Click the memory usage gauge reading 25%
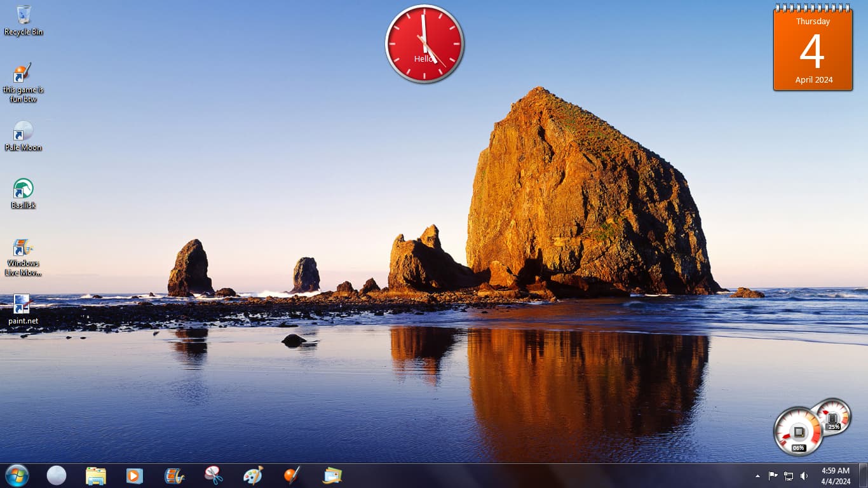The height and width of the screenshot is (488, 868). 833,417
